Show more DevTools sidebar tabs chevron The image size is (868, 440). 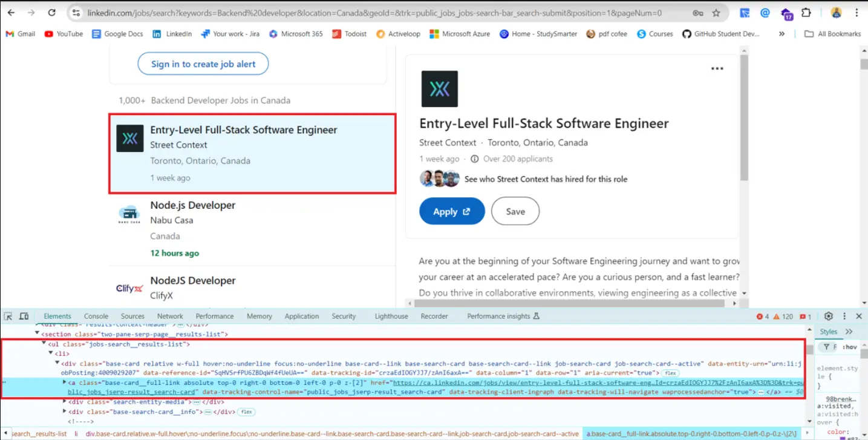pyautogui.click(x=849, y=332)
